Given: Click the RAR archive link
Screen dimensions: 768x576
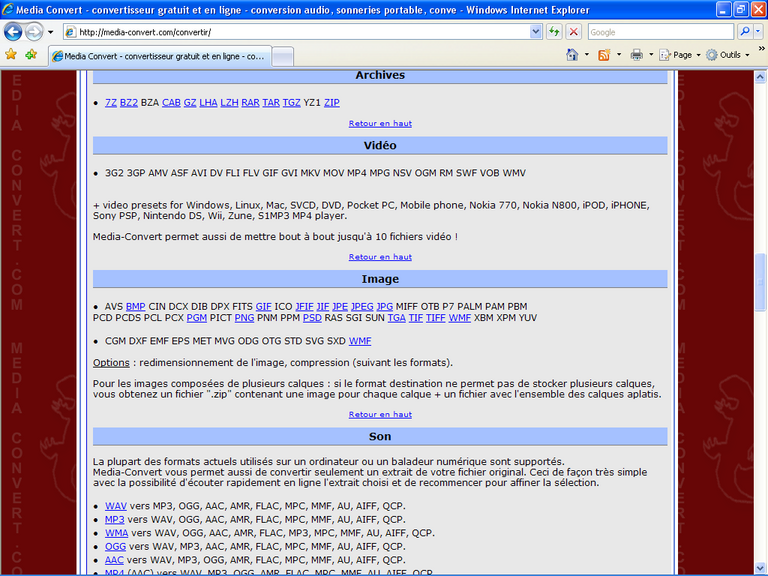Looking at the screenshot, I should (250, 103).
